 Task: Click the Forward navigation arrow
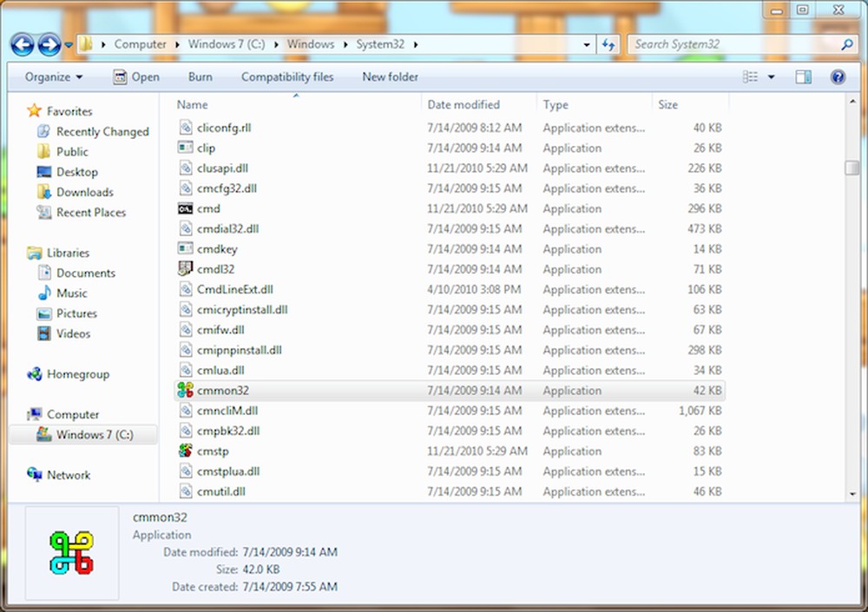click(x=49, y=44)
